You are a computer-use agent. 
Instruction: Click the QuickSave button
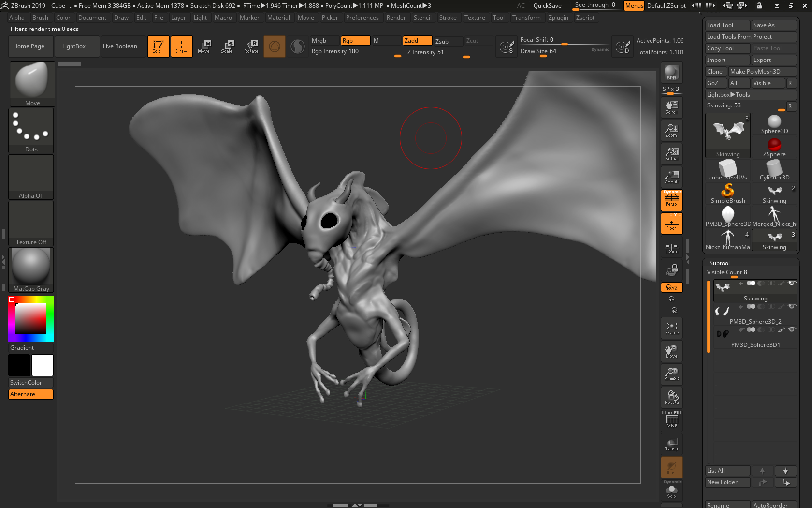pos(547,6)
